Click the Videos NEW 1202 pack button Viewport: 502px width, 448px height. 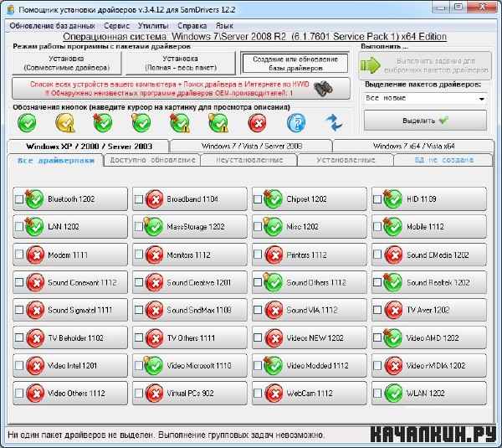tap(310, 337)
